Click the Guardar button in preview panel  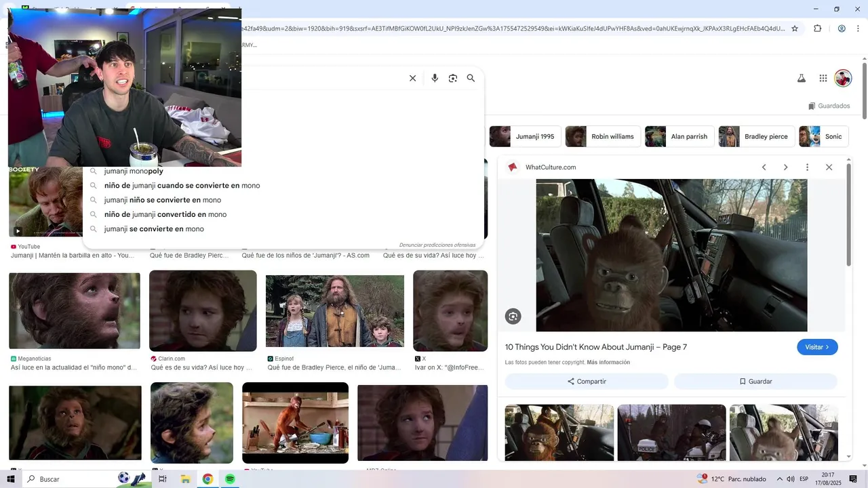coord(755,382)
